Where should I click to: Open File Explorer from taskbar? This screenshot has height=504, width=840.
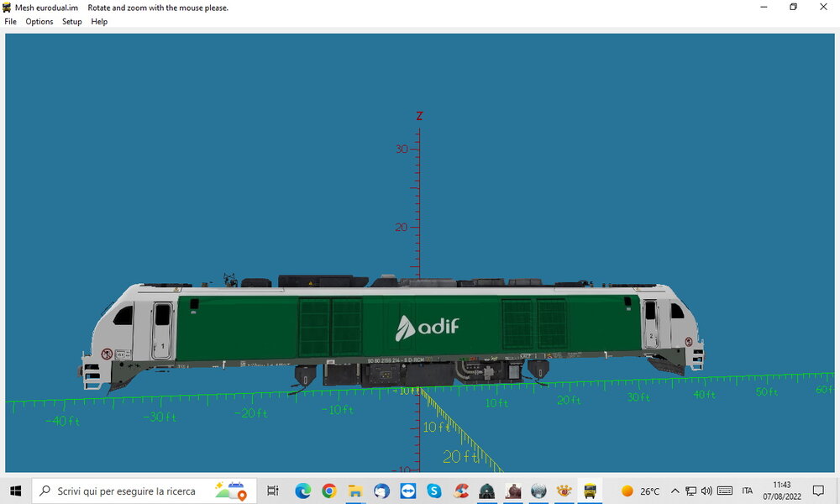point(354,491)
